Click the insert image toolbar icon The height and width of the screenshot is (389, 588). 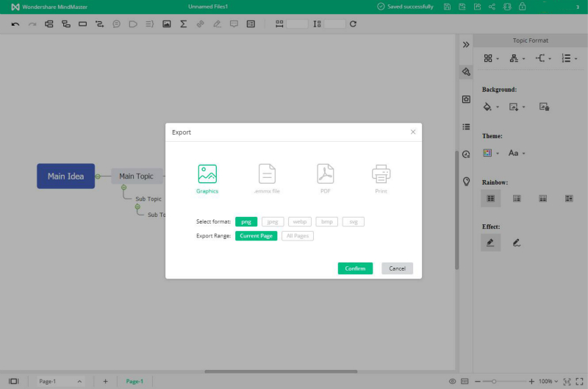[x=167, y=24]
